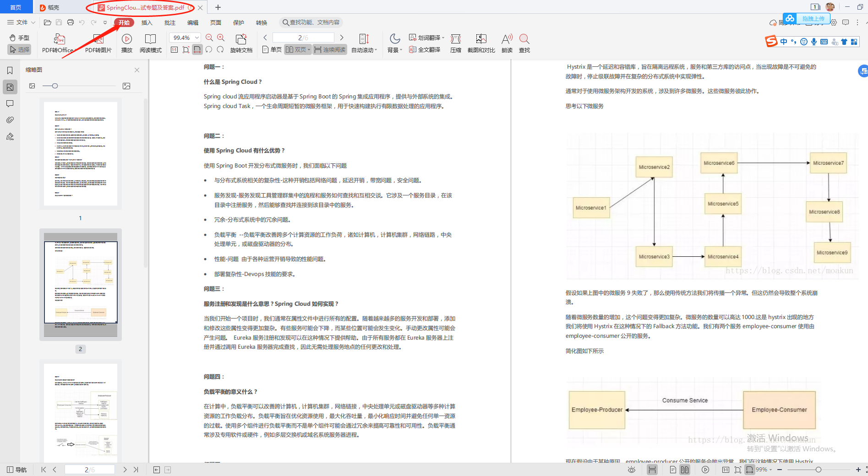Toggle eye protection mode in status bar

point(632,470)
